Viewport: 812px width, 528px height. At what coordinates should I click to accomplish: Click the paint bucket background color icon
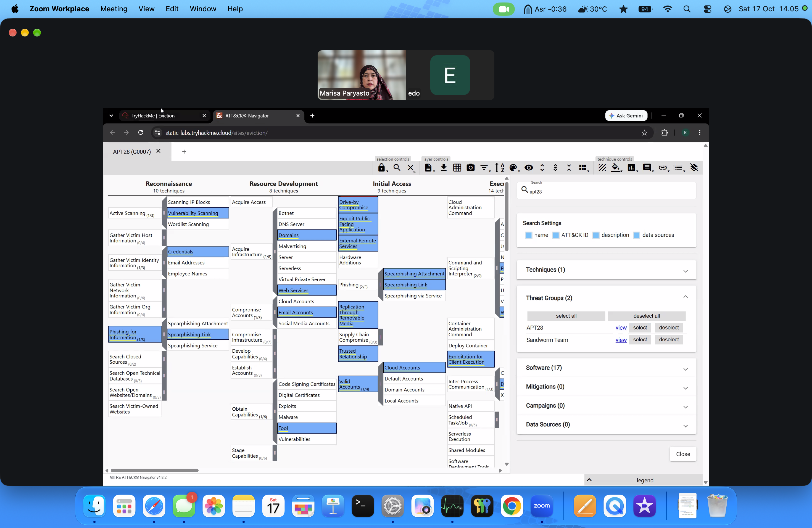[616, 167]
